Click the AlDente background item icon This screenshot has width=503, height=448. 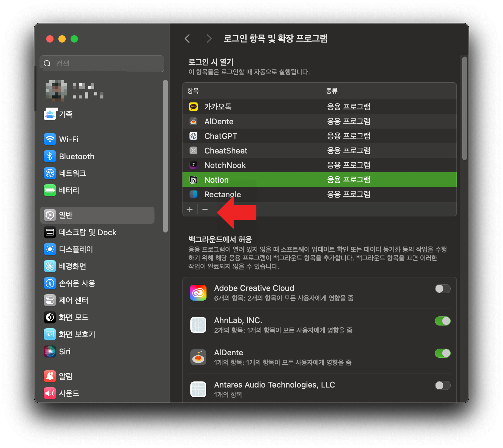pos(198,357)
